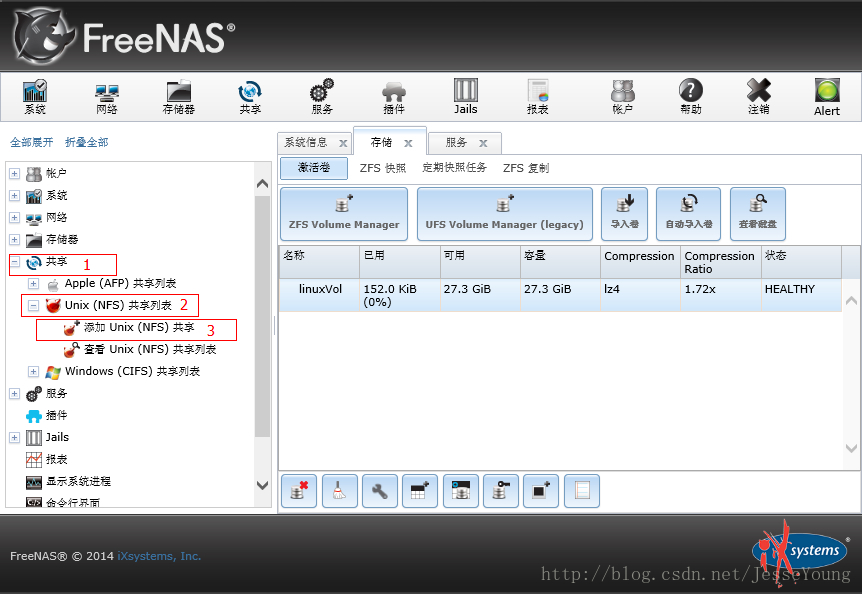The image size is (862, 594).
Task: Expand the 帐户 tree node
Action: tap(14, 174)
